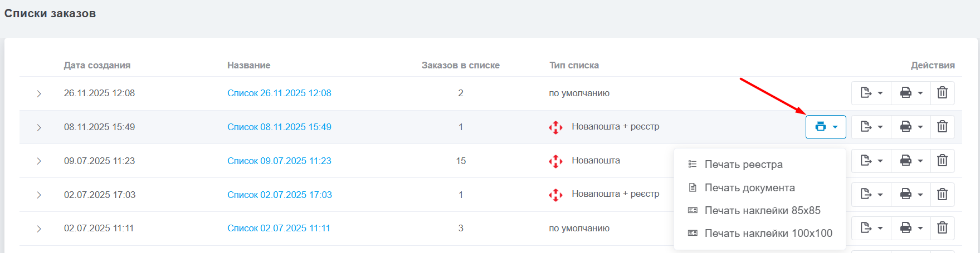This screenshot has height=253, width=980.
Task: Open export dropdown for list 09.07.2025 11:23
Action: (871, 161)
